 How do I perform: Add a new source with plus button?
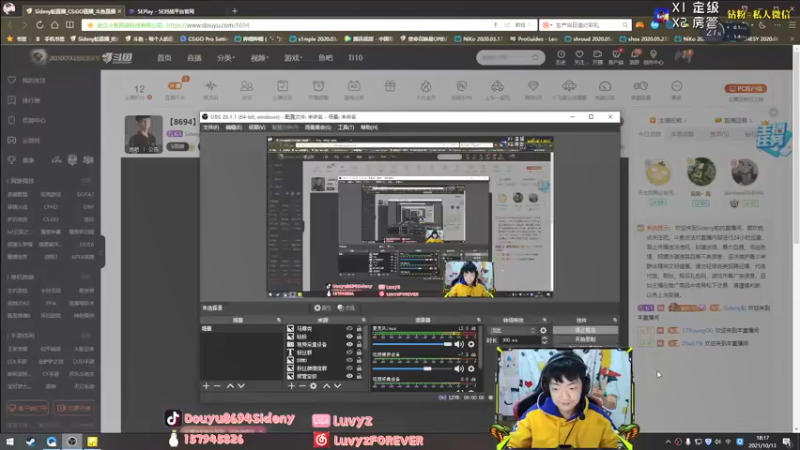[291, 386]
